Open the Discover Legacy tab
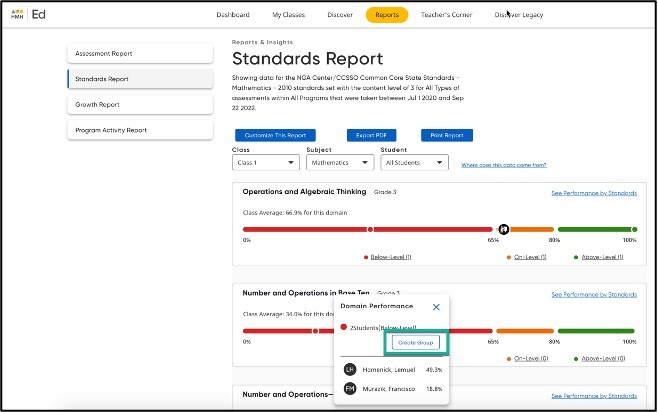 [519, 15]
